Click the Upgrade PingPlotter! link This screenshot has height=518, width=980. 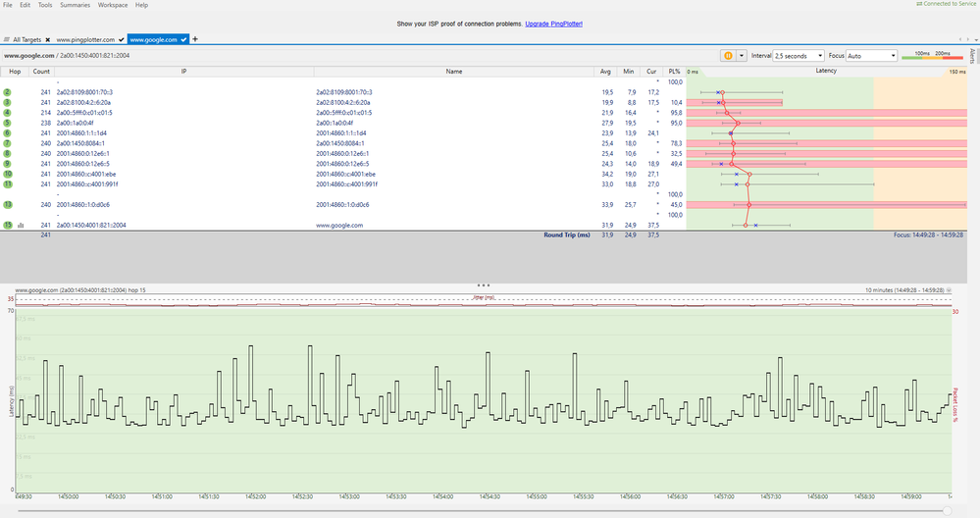click(x=553, y=22)
